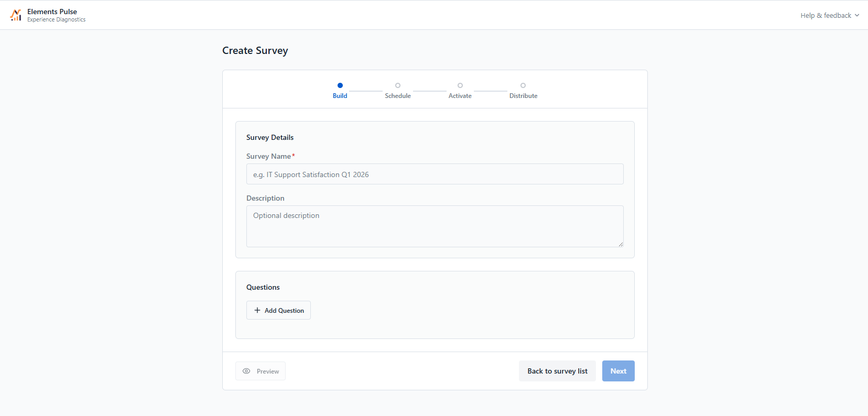Click the Preview button
This screenshot has height=416, width=868.
(x=261, y=371)
